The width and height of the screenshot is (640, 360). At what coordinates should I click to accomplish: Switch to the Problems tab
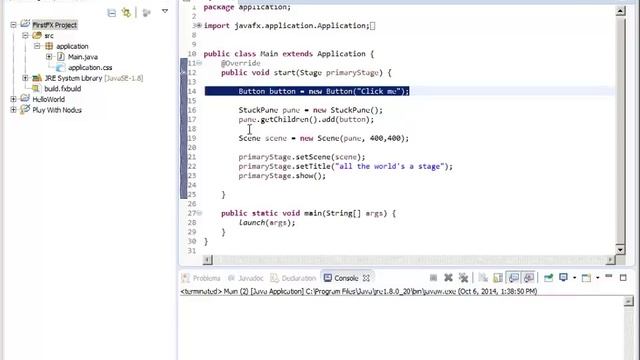[201, 278]
